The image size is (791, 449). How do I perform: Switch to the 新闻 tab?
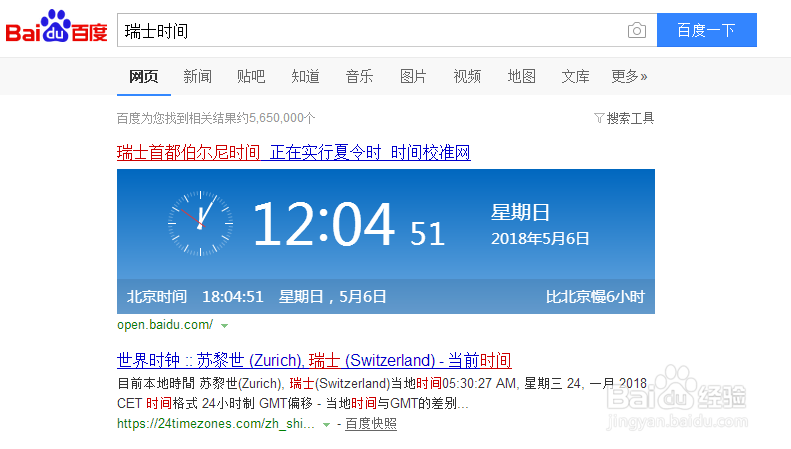point(197,77)
